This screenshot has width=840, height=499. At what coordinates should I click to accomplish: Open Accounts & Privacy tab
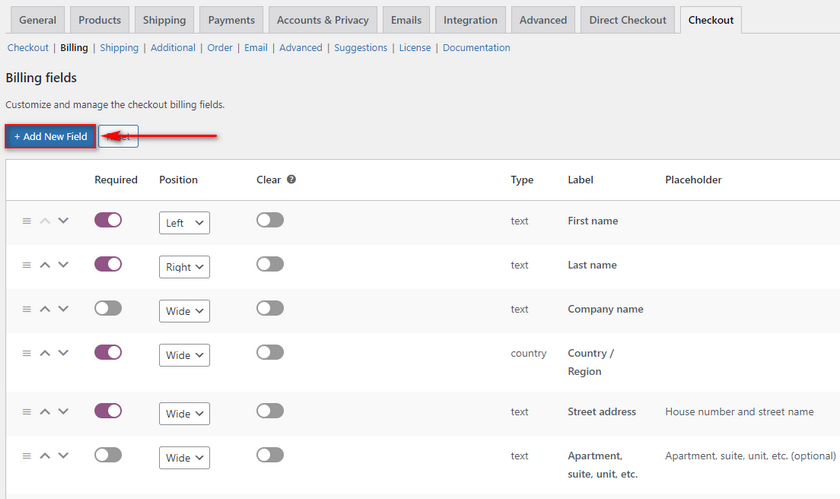coord(322,20)
